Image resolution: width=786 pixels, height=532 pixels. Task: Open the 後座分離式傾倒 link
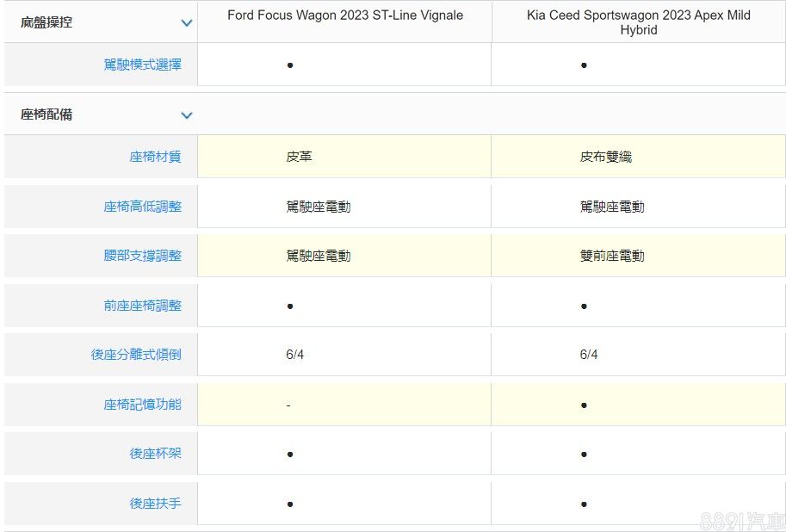136,355
